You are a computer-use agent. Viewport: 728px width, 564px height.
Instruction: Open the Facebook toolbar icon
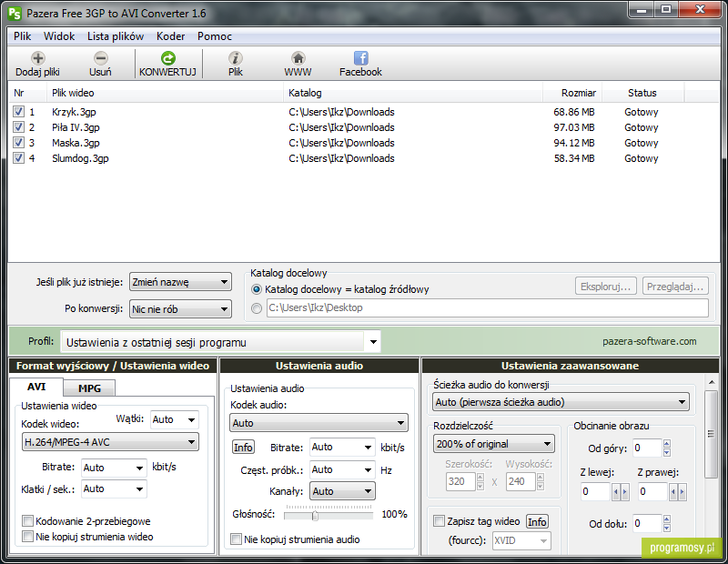(x=360, y=58)
